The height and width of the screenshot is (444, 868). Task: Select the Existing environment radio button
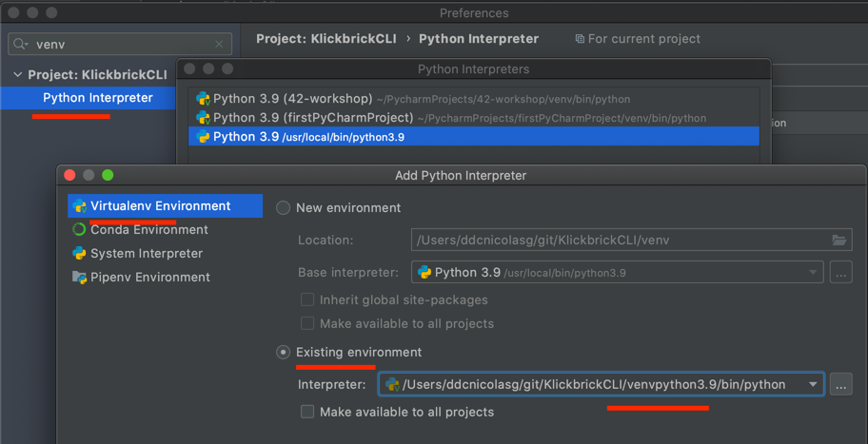coord(284,353)
